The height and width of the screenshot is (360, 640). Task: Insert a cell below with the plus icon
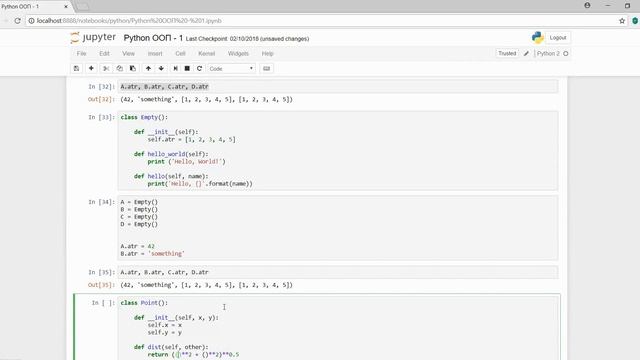[x=91, y=69]
